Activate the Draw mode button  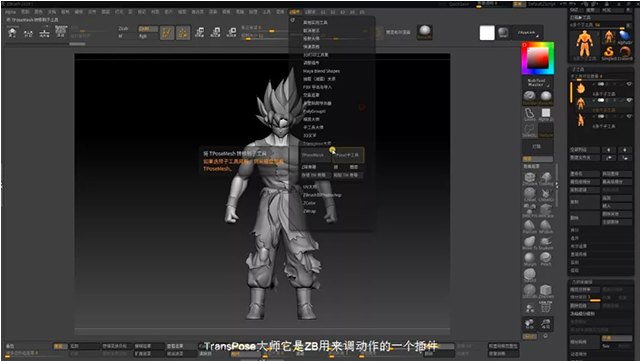183,32
